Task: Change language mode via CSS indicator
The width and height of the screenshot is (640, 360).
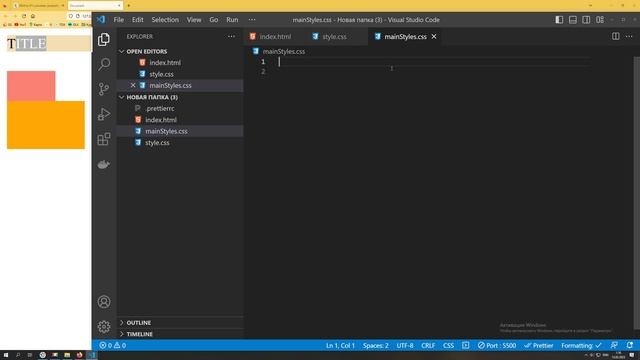Action: click(448, 345)
